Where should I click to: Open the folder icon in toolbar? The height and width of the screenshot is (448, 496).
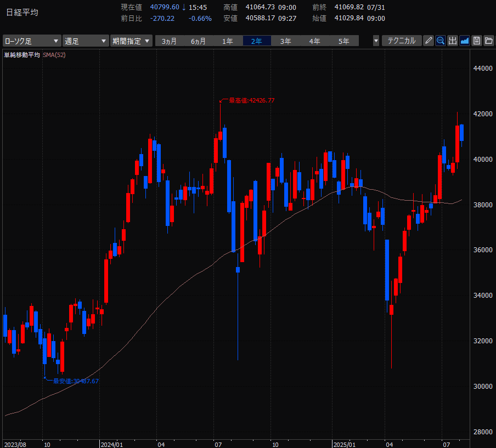(489, 41)
